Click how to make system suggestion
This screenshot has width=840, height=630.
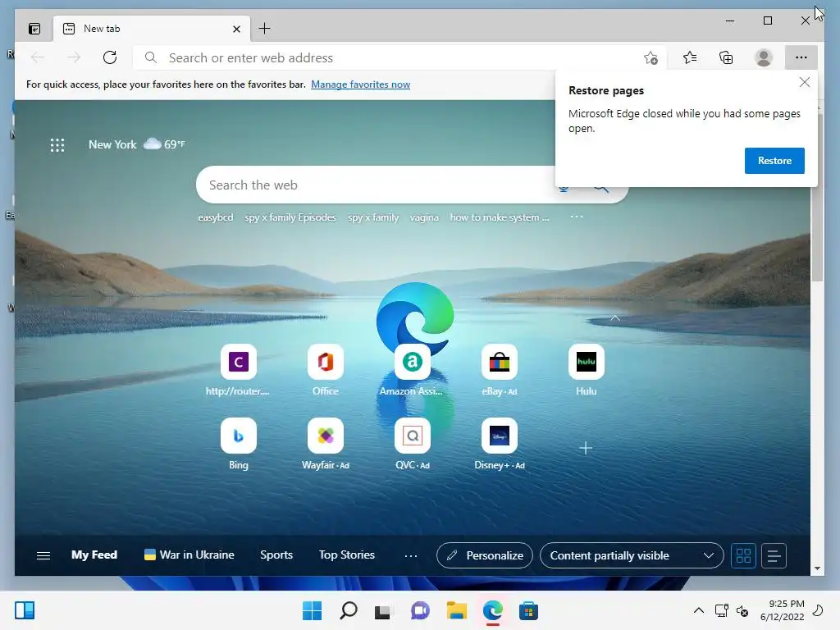click(x=500, y=217)
